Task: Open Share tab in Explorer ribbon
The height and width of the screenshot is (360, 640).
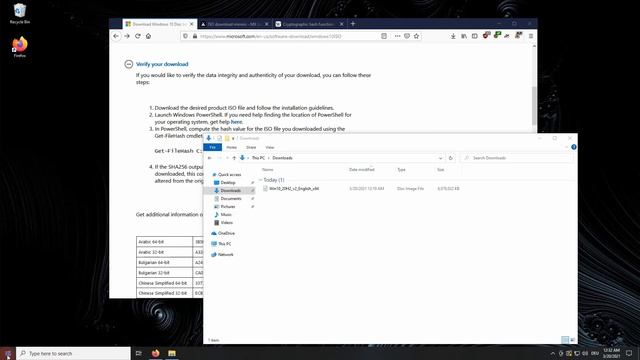Action: 251,147
